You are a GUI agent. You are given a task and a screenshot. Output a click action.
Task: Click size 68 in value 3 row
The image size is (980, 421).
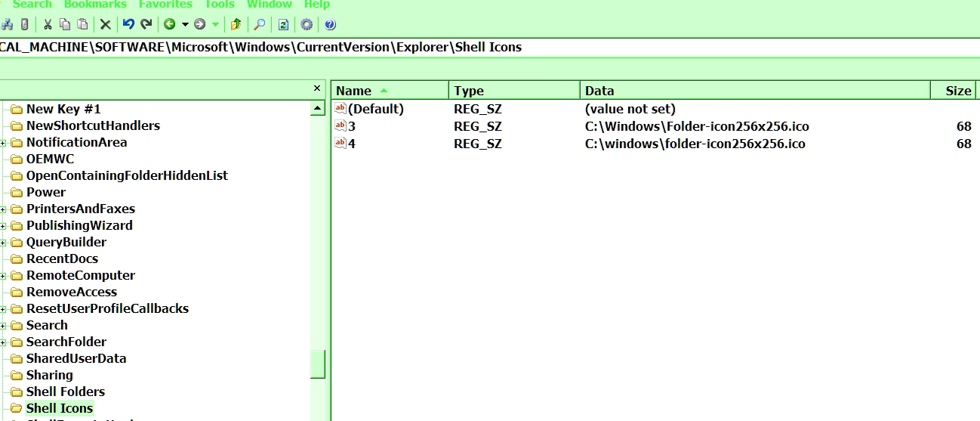tap(963, 126)
